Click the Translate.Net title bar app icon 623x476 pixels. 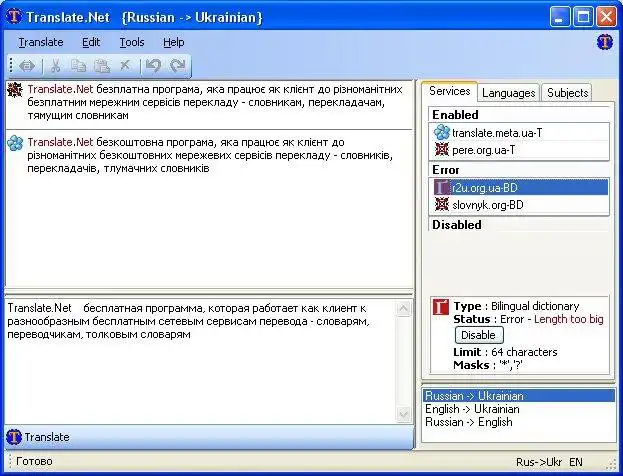(14, 17)
